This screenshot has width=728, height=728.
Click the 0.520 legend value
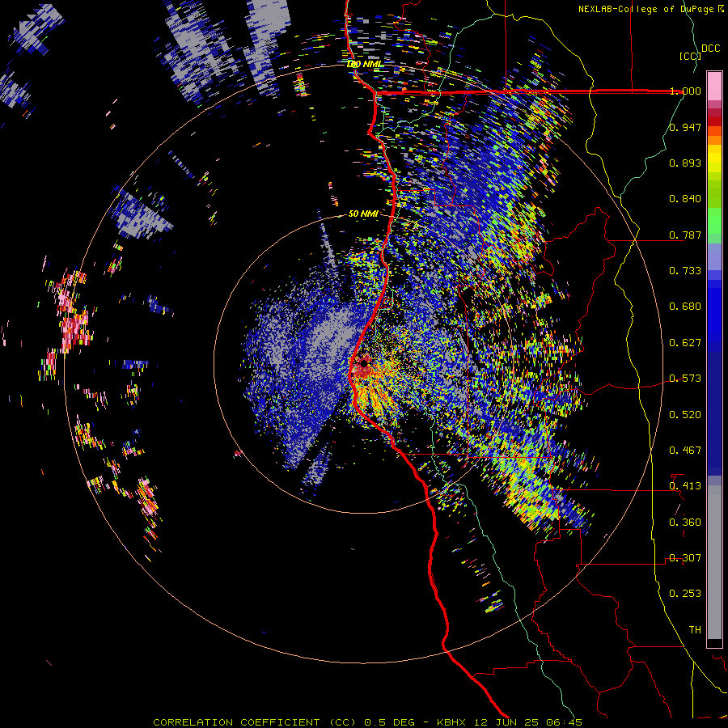[685, 414]
